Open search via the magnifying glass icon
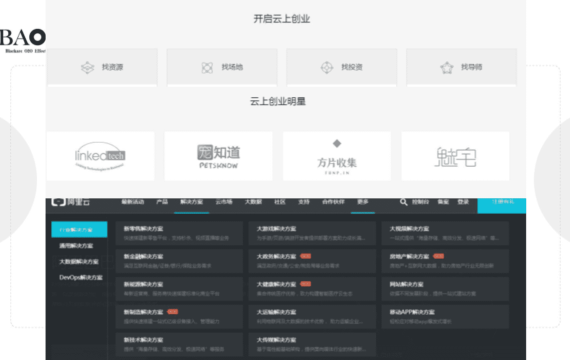 [x=404, y=202]
